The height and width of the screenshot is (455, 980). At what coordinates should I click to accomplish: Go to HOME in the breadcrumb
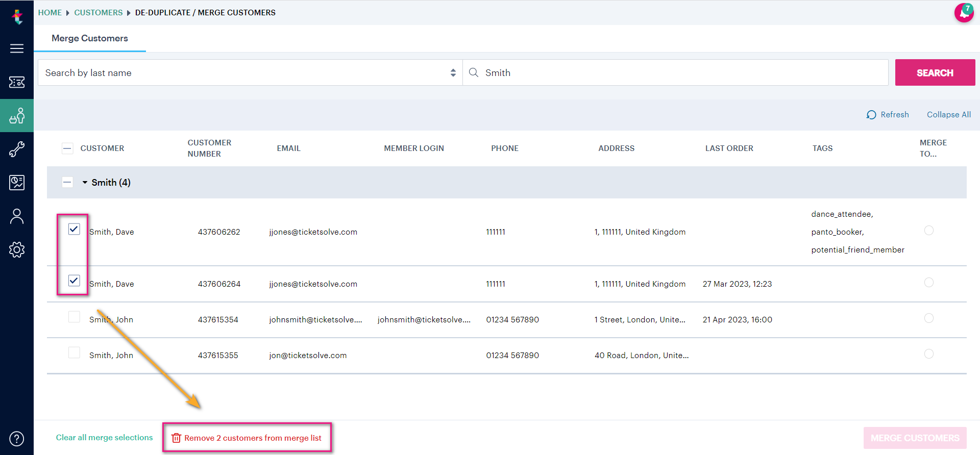tap(50, 12)
